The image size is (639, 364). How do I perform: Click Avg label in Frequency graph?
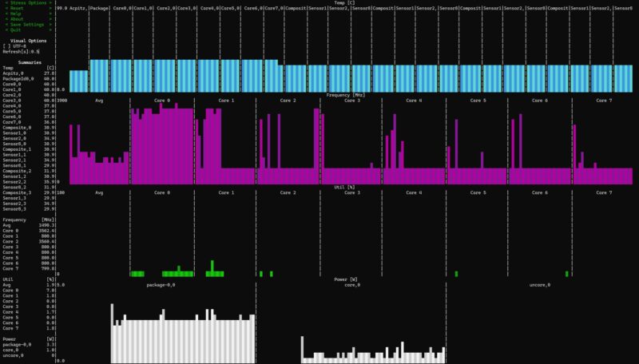(99, 100)
